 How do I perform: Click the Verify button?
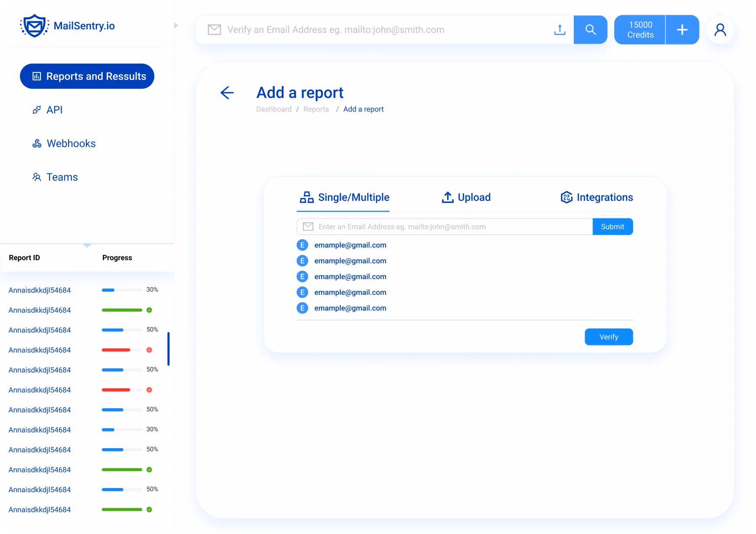point(609,337)
